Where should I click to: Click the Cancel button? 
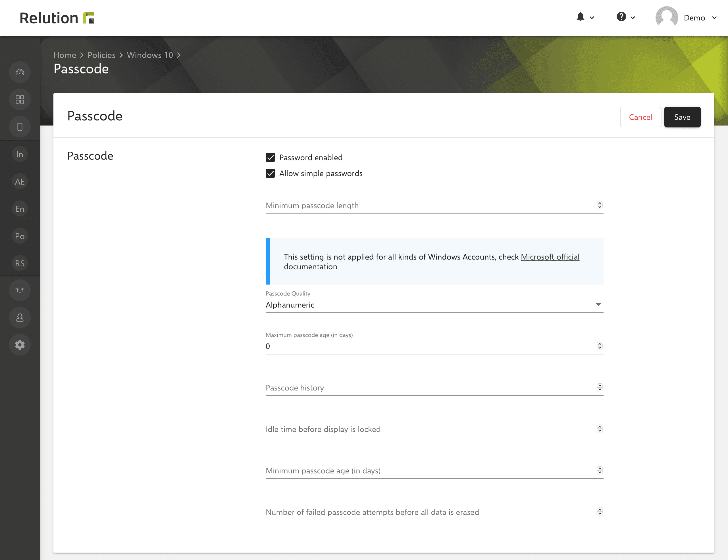640,116
